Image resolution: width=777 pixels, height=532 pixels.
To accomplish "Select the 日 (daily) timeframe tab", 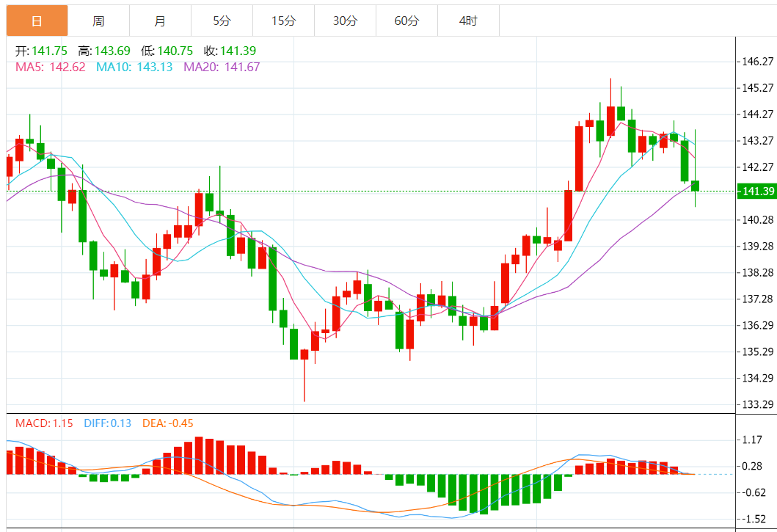I will (37, 21).
